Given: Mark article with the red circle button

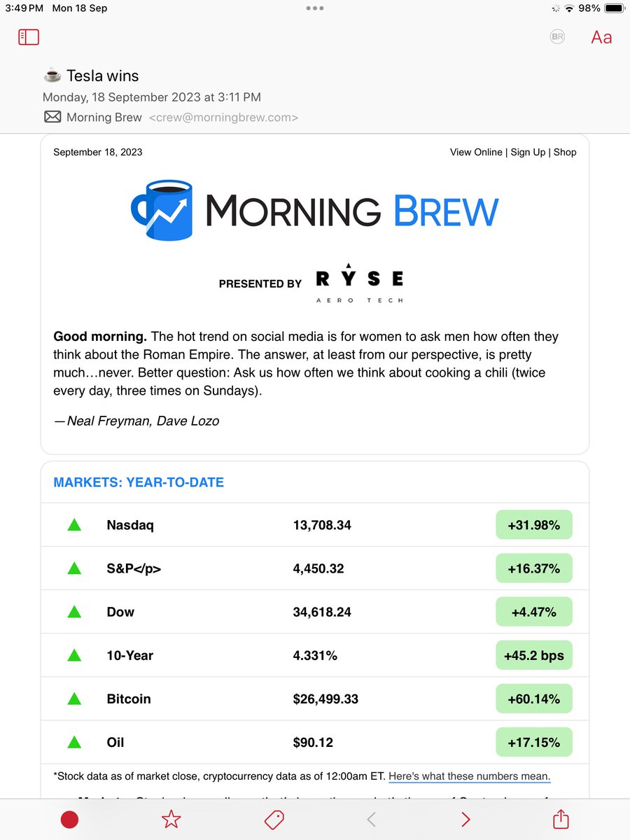Looking at the screenshot, I should (x=69, y=820).
